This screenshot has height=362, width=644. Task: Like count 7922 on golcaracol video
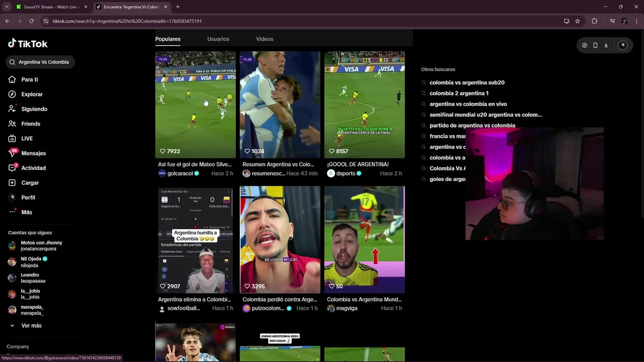coord(170,151)
